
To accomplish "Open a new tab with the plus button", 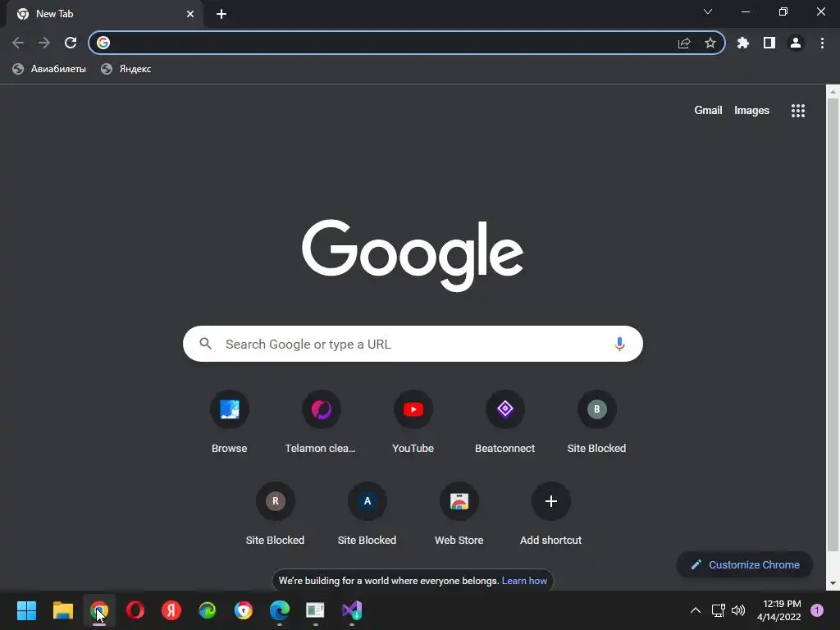I will tap(221, 14).
